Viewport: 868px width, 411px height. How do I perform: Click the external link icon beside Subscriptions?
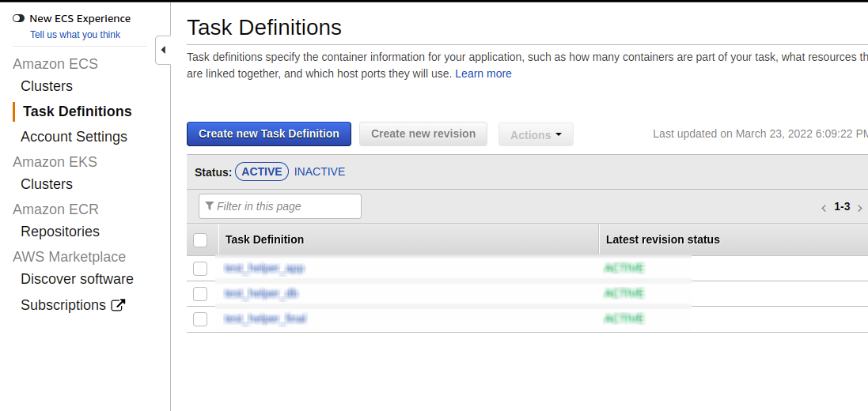[118, 305]
